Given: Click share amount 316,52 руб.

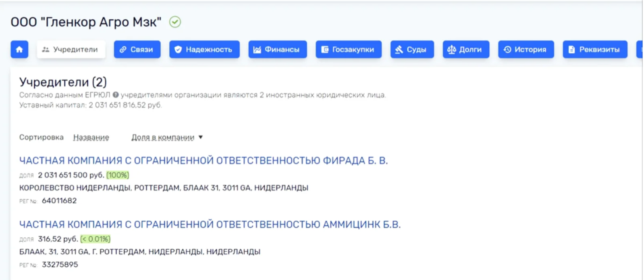Looking at the screenshot, I should click(58, 239).
